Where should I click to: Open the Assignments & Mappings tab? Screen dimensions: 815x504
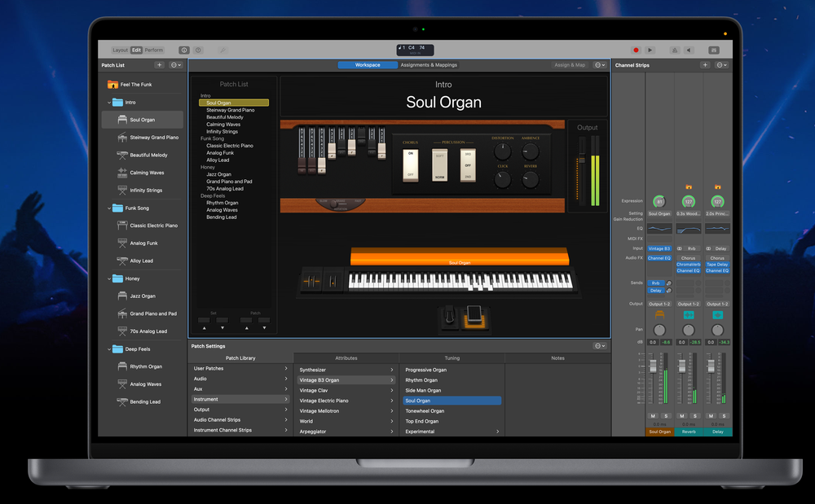(429, 65)
